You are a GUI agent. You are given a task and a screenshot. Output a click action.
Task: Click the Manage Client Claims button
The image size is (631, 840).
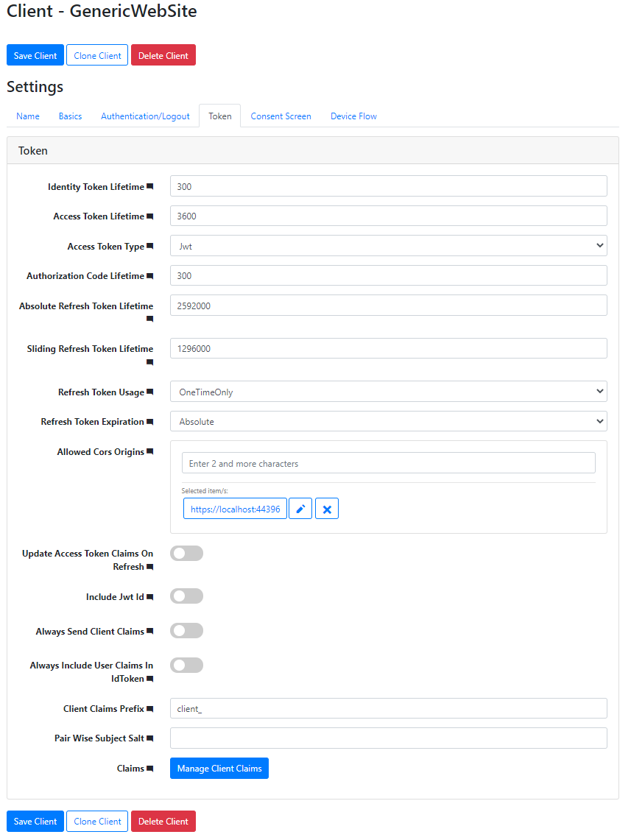tap(219, 768)
